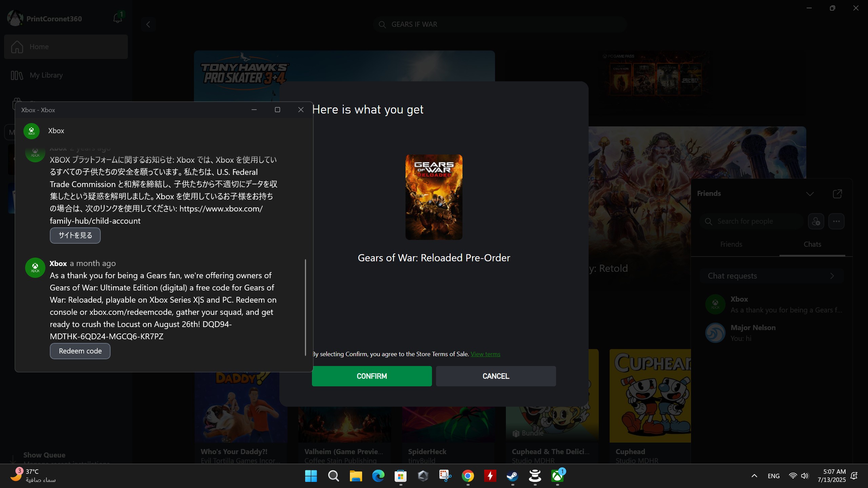Open the Friends panel more options
Image resolution: width=868 pixels, height=488 pixels.
click(x=836, y=221)
